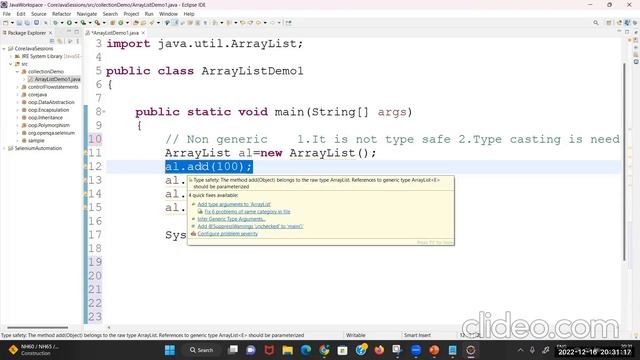Expand the JRE System Library node

click(11, 56)
